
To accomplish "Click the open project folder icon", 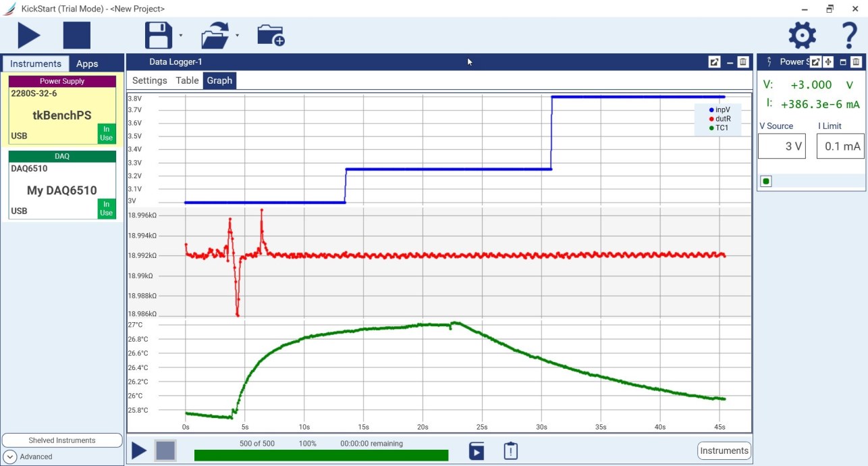I will pos(215,35).
